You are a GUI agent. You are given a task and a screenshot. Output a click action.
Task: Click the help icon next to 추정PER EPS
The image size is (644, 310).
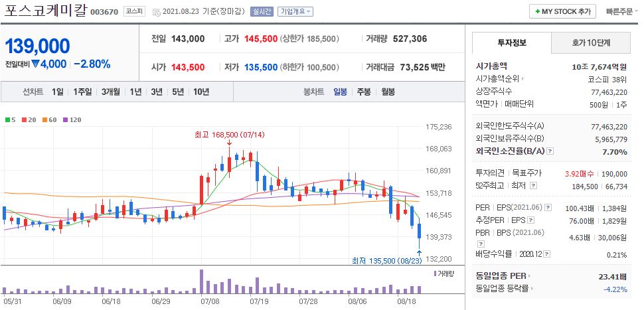pos(530,220)
